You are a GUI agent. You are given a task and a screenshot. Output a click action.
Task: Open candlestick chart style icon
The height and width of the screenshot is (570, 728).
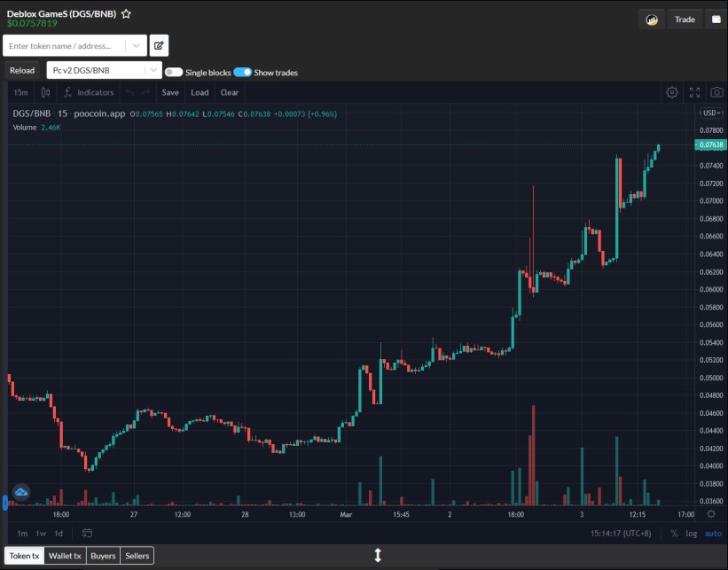pos(45,92)
